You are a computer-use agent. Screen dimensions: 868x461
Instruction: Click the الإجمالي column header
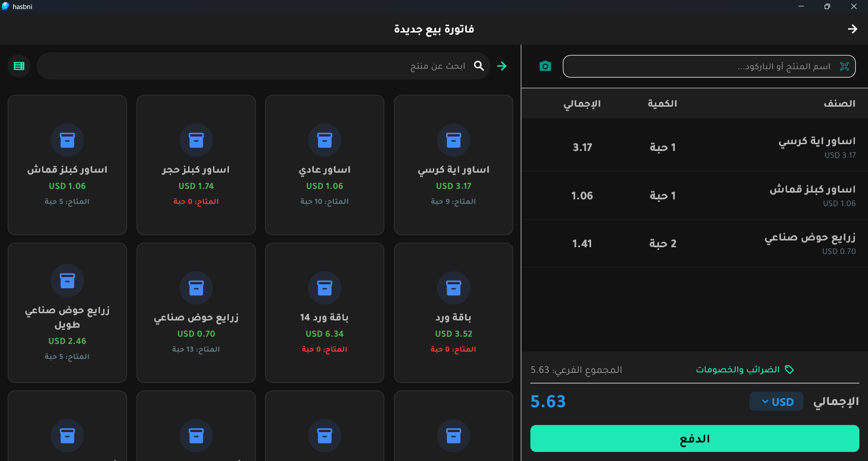pos(582,104)
